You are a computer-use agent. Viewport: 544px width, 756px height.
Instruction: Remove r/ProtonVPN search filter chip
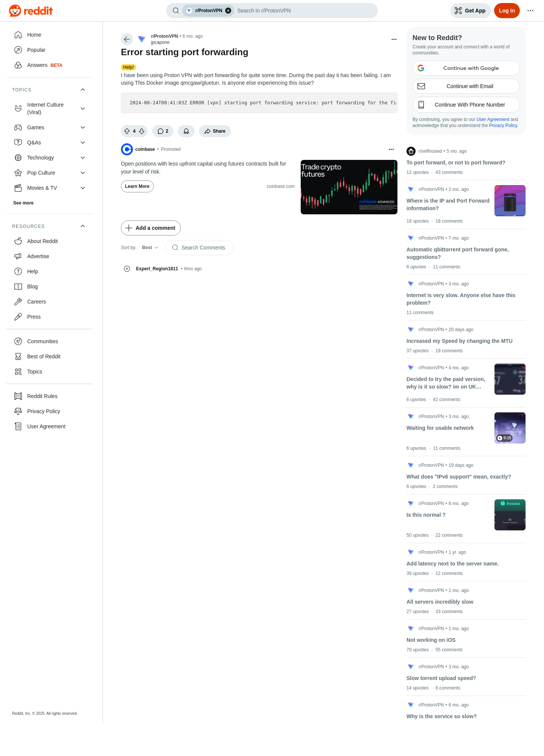(x=228, y=11)
